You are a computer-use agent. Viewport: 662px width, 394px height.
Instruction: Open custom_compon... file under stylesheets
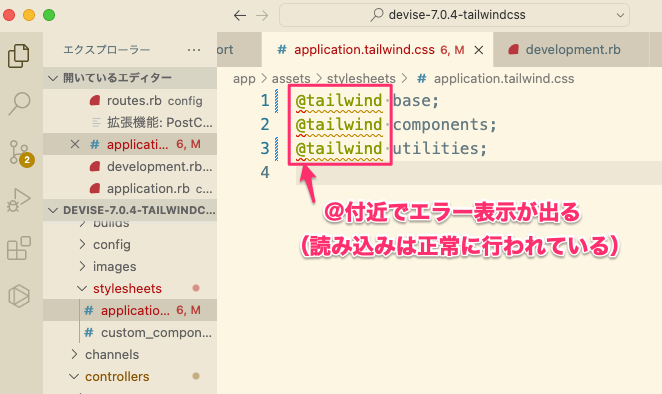coord(130,333)
